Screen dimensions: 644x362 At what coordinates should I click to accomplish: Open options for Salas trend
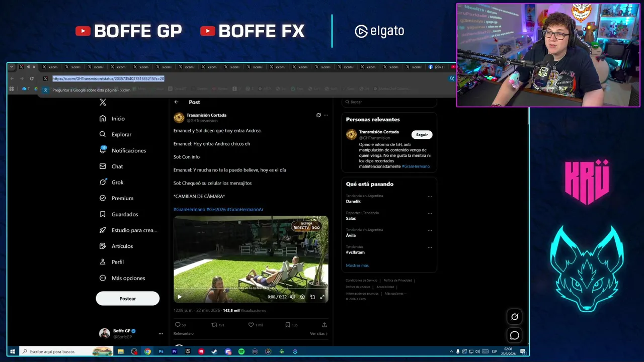(x=430, y=213)
